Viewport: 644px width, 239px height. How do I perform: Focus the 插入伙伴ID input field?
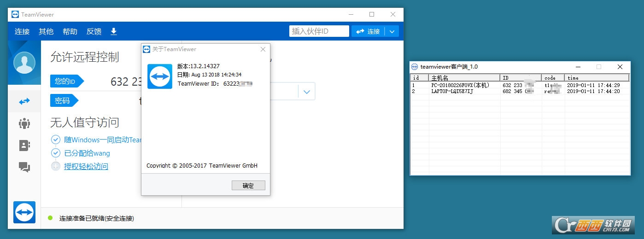pos(319,31)
